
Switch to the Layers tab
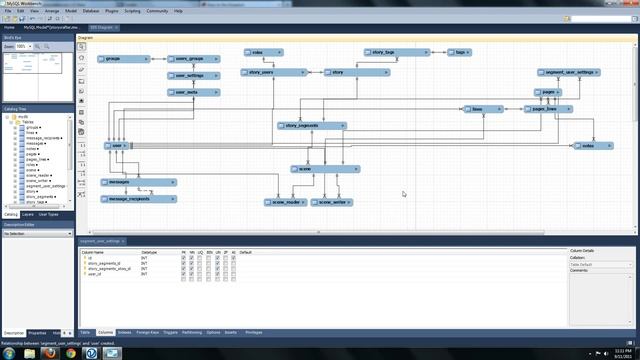click(28, 214)
